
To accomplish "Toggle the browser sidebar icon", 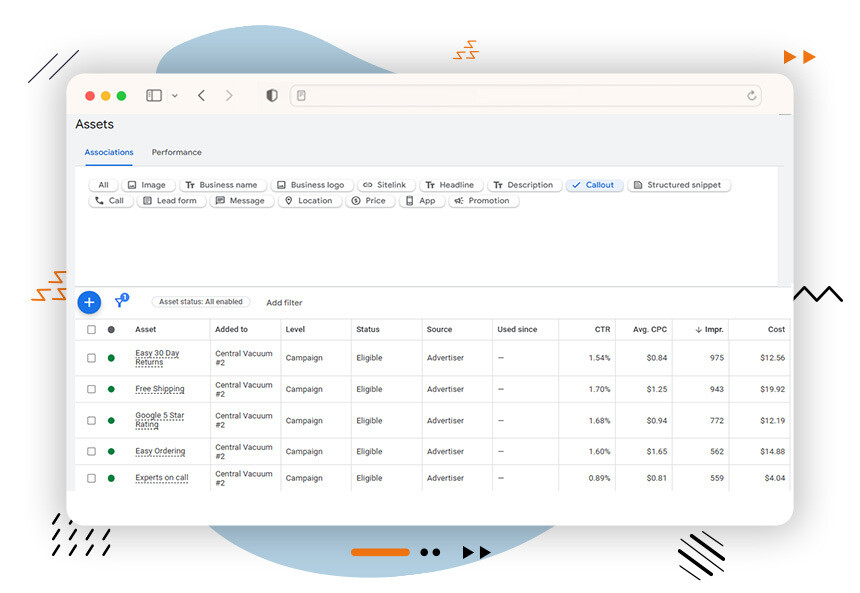I will [x=154, y=96].
